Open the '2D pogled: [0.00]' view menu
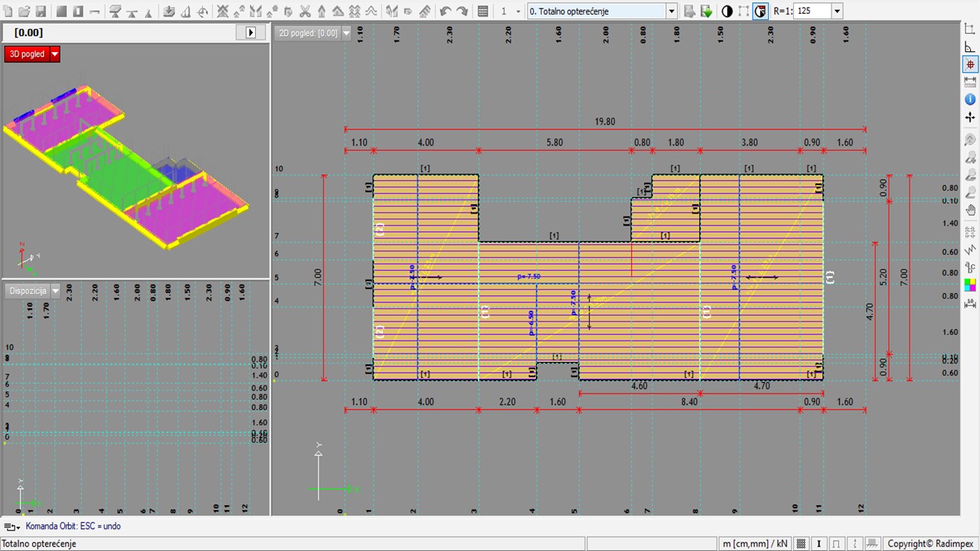The image size is (980, 551). 346,33
